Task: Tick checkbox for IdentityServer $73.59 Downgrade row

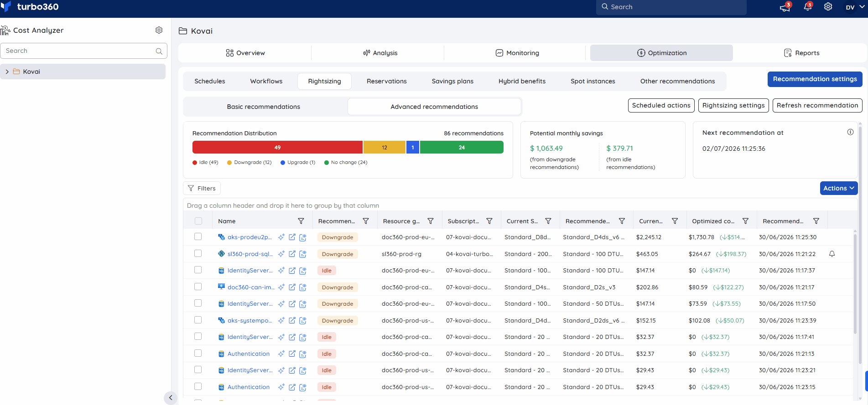Action: (198, 303)
